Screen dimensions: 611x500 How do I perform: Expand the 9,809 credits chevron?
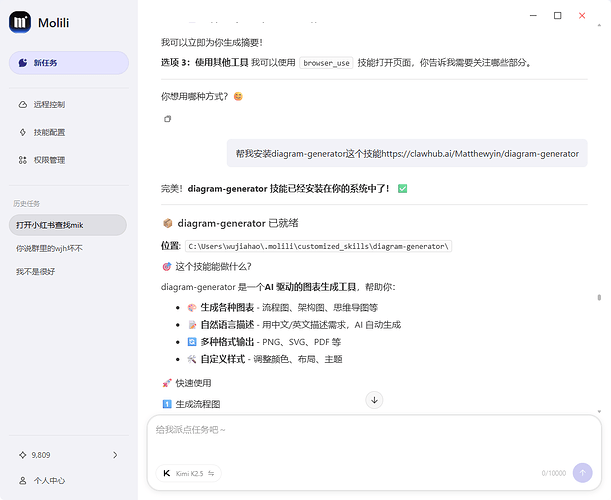[115, 455]
